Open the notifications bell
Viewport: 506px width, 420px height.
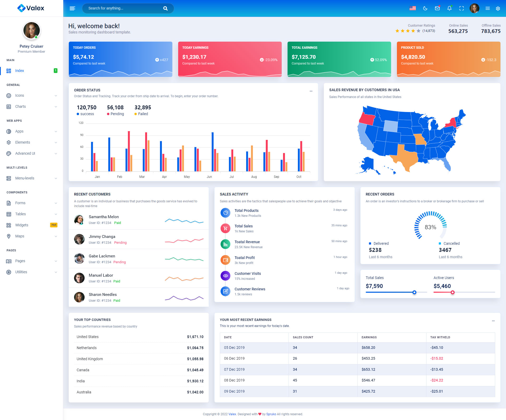click(449, 8)
